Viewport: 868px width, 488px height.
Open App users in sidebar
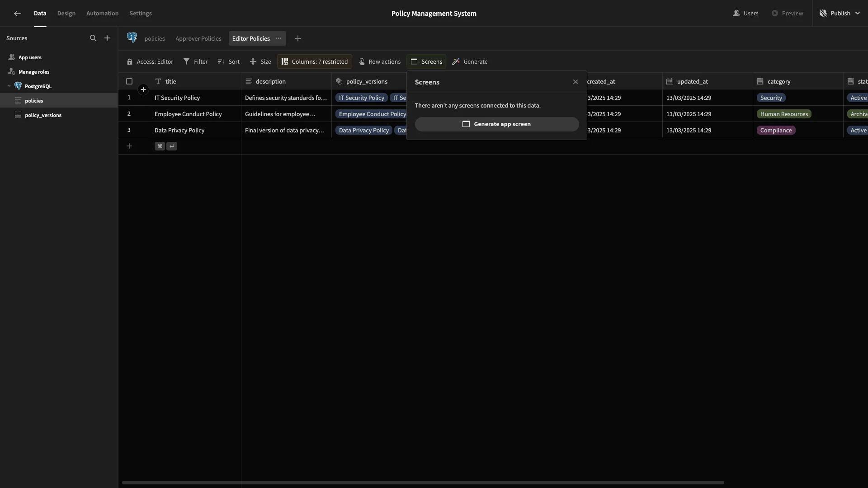pos(59,57)
